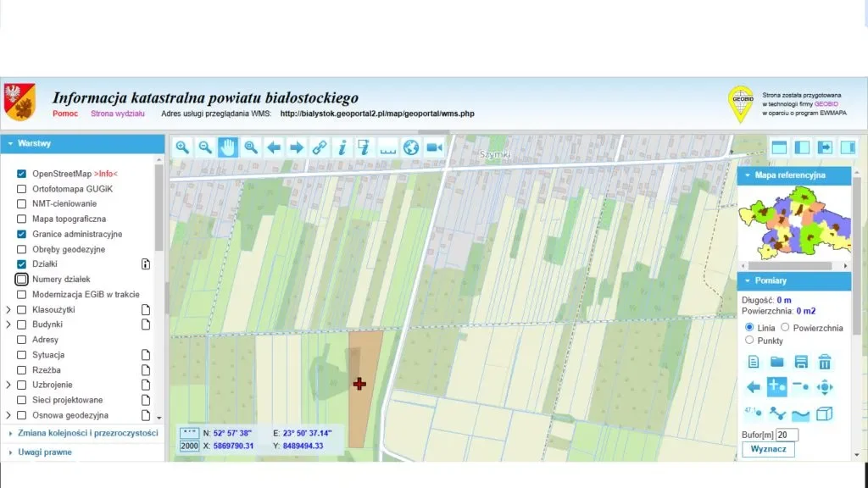Select the Powierzchnia radio button
Viewport: 868px width, 488px height.
point(785,327)
